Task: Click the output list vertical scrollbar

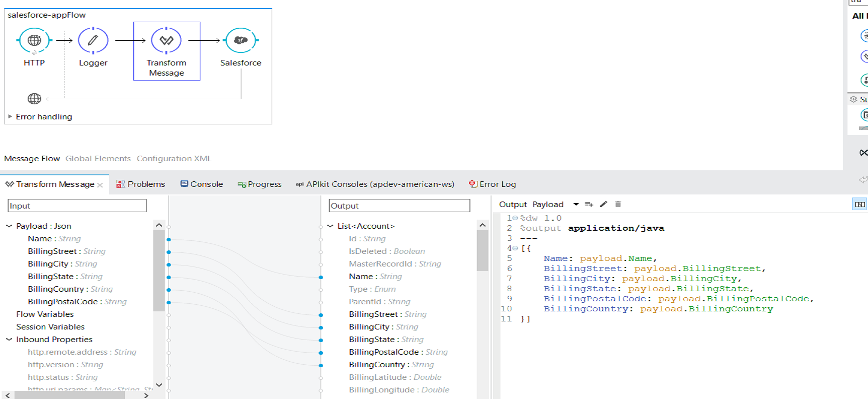Action: [x=483, y=252]
